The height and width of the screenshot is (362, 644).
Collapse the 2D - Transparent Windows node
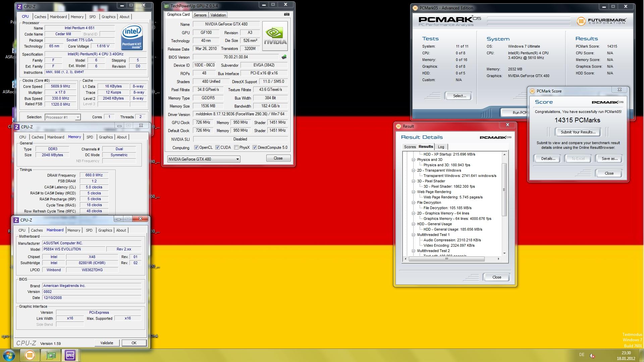(413, 171)
